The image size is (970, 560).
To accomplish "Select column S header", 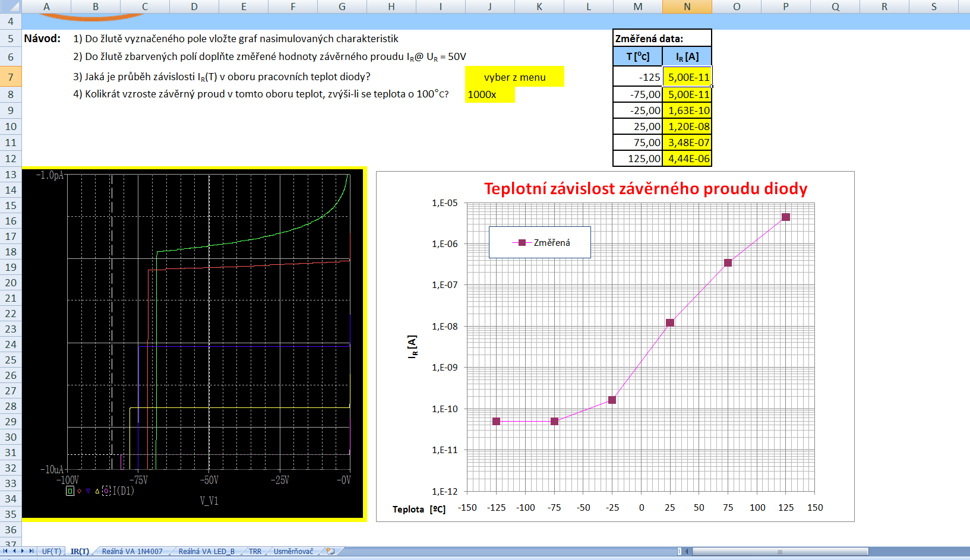I will (934, 7).
